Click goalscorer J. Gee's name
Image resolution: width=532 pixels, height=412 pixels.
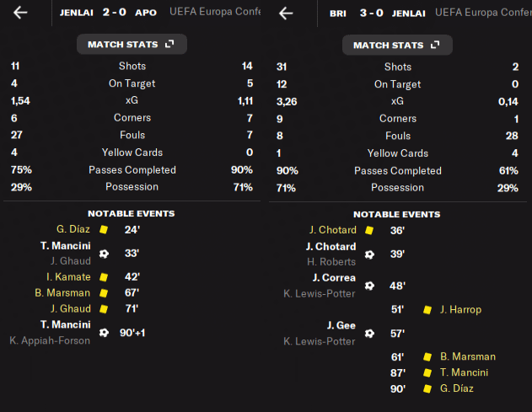coord(339,325)
